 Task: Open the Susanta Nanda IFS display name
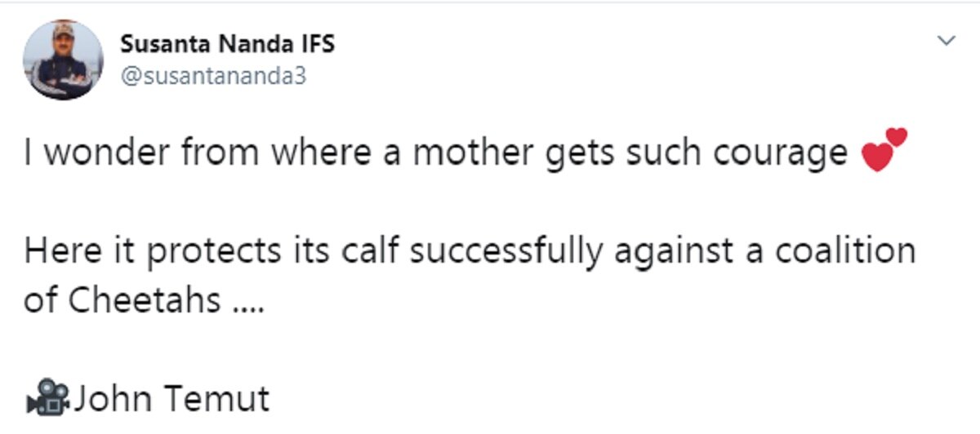tap(227, 44)
